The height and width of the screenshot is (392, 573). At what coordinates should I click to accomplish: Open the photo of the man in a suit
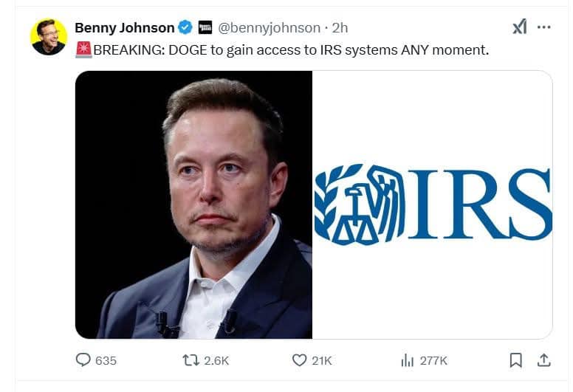pyautogui.click(x=193, y=204)
